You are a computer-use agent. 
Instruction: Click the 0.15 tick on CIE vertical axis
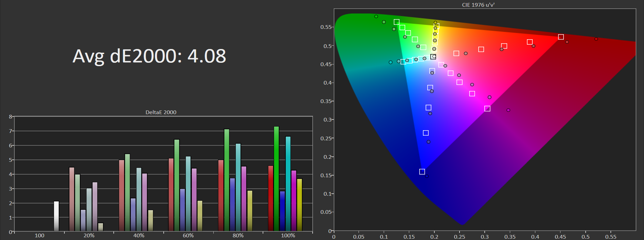coord(326,175)
